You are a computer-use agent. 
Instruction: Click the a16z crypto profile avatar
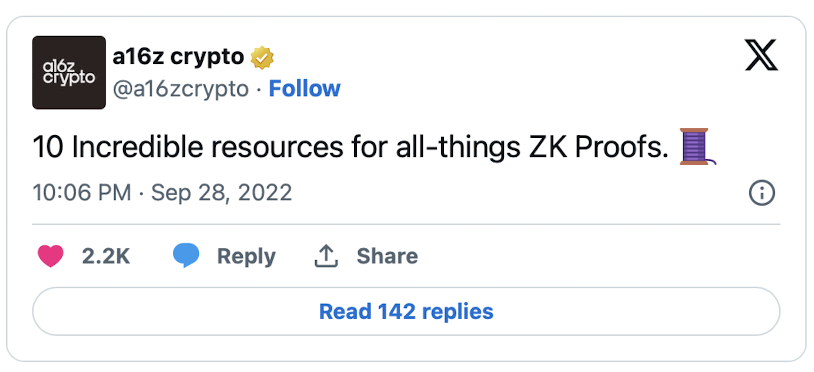click(69, 73)
